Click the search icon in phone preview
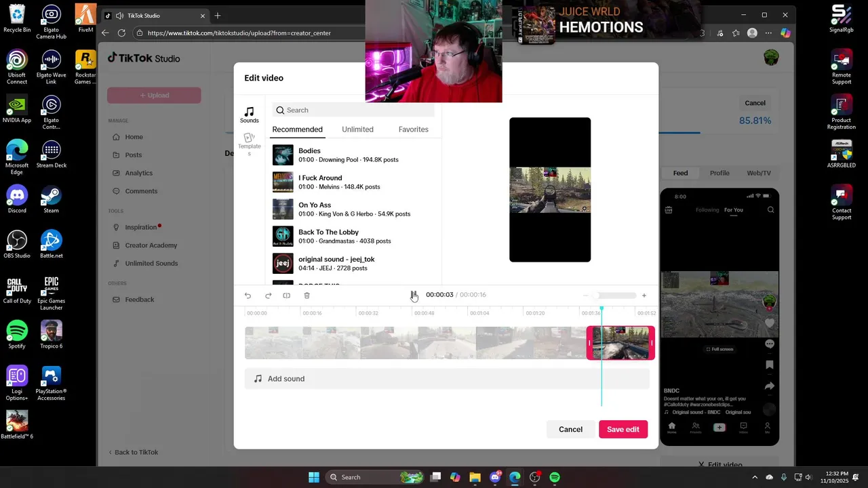The height and width of the screenshot is (488, 868). click(770, 210)
